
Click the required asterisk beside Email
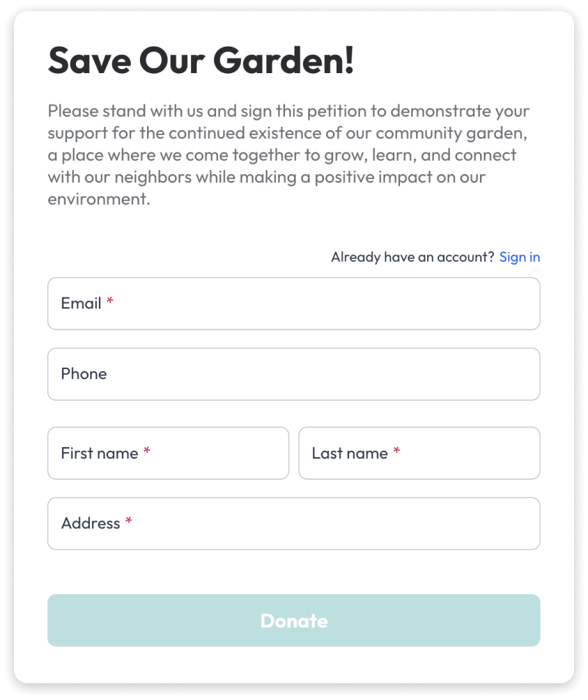coord(110,301)
